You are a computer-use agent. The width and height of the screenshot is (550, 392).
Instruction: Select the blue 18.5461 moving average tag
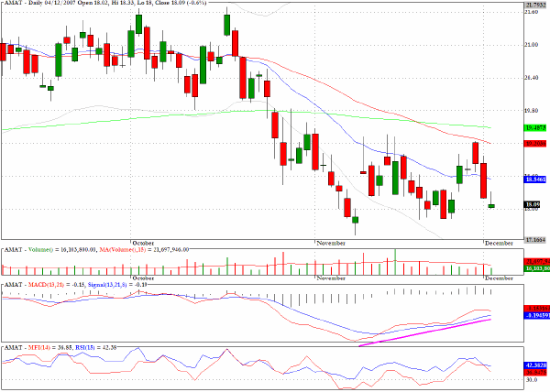click(535, 180)
